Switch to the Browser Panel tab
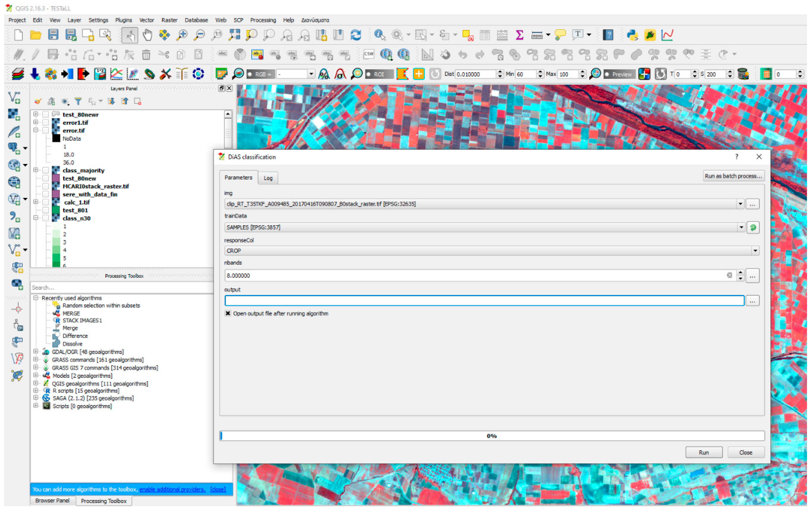This screenshot has width=812, height=512. click(52, 500)
